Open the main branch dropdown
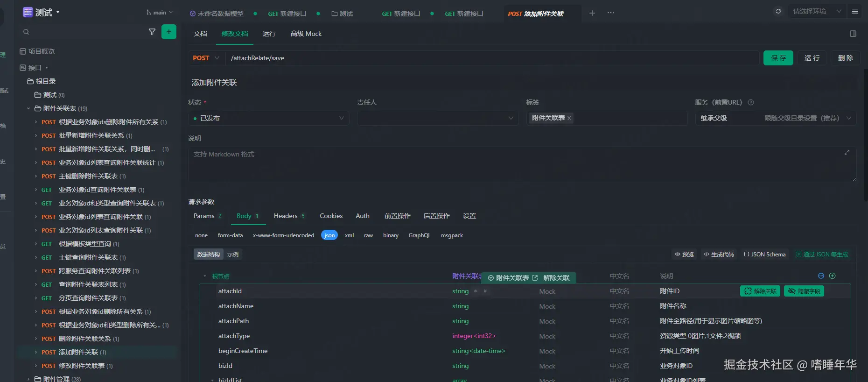The height and width of the screenshot is (382, 868). point(160,13)
